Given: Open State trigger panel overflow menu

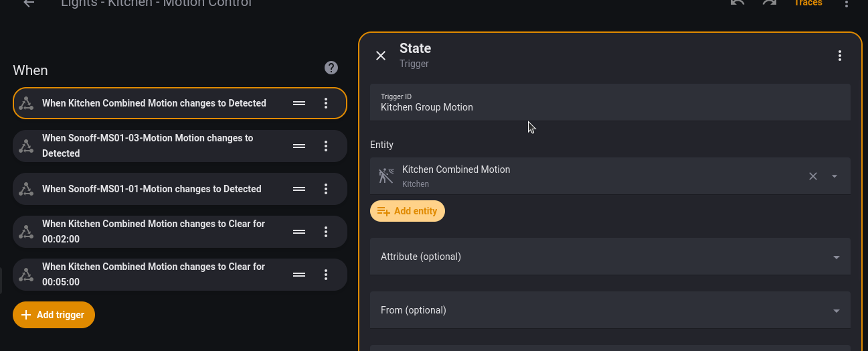Looking at the screenshot, I should click(x=840, y=56).
